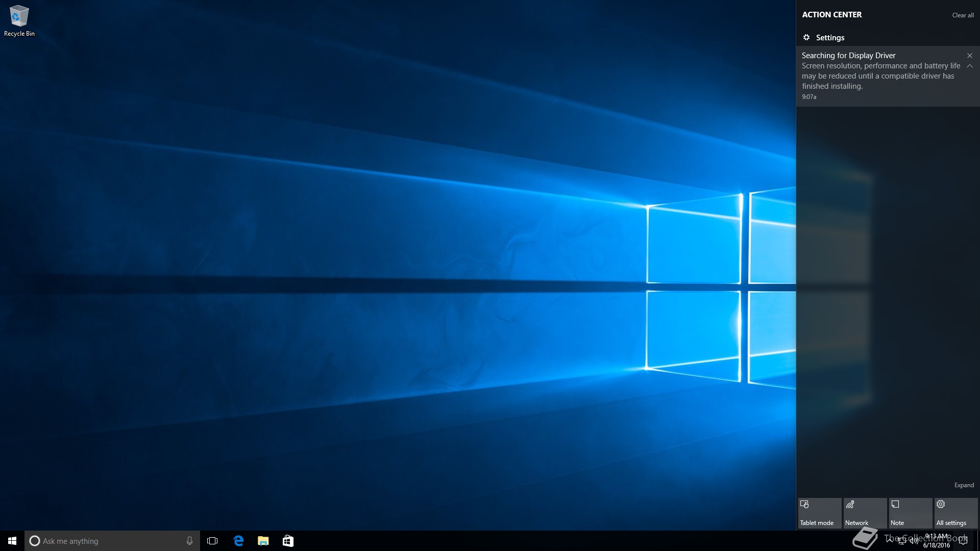The height and width of the screenshot is (551, 980).
Task: Click the Show desktop sliver
Action: pyautogui.click(x=978, y=541)
